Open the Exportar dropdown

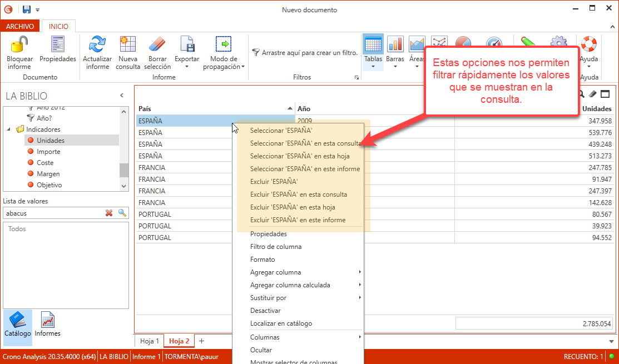tap(187, 53)
